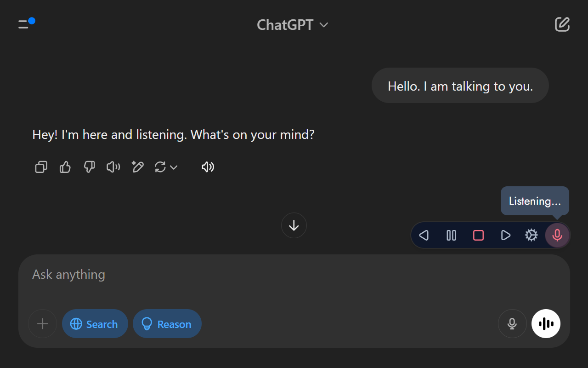Enable Search mode
The image size is (588, 368).
pyautogui.click(x=95, y=323)
